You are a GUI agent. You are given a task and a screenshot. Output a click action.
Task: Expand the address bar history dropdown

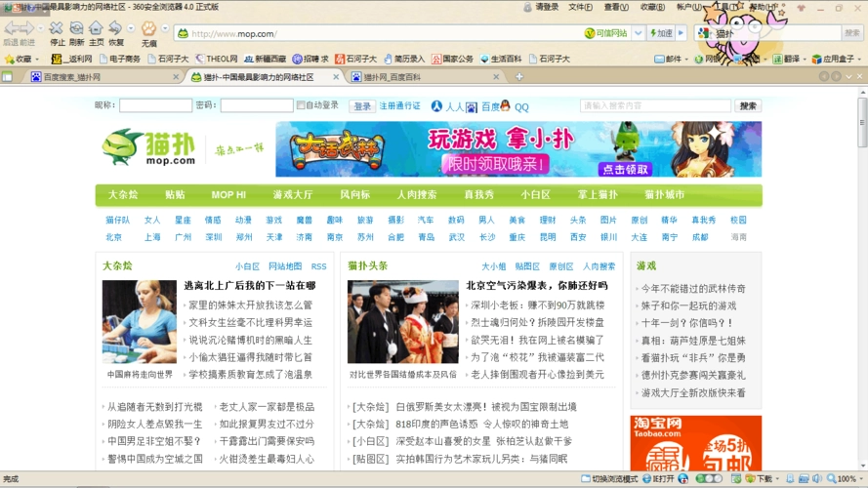[638, 33]
